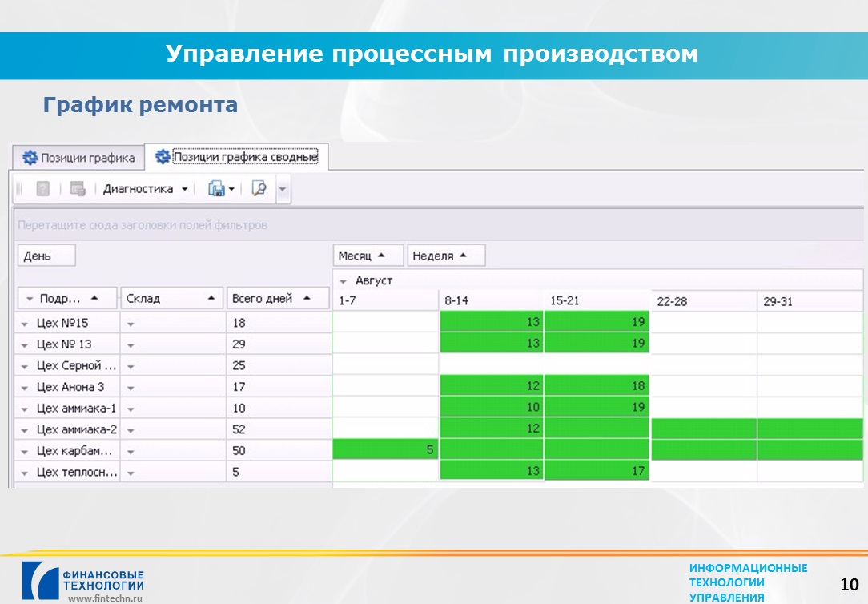Screen dimensions: 868x604
Task: Open print preview with the magnifier icon
Action: point(259,189)
